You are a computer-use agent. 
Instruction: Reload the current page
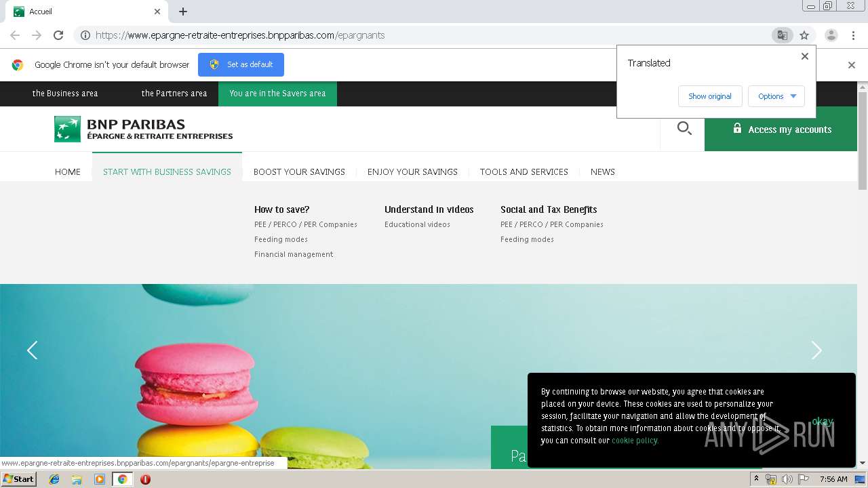58,35
